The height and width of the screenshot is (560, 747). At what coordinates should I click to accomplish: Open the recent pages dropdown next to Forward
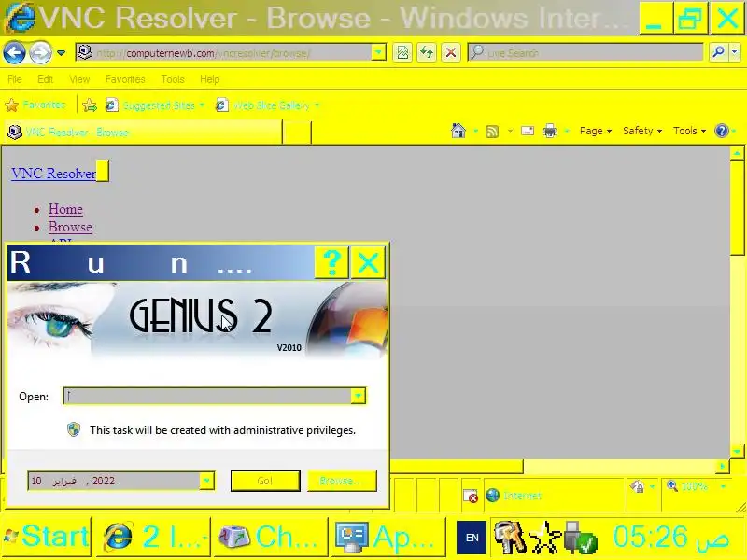coord(61,53)
